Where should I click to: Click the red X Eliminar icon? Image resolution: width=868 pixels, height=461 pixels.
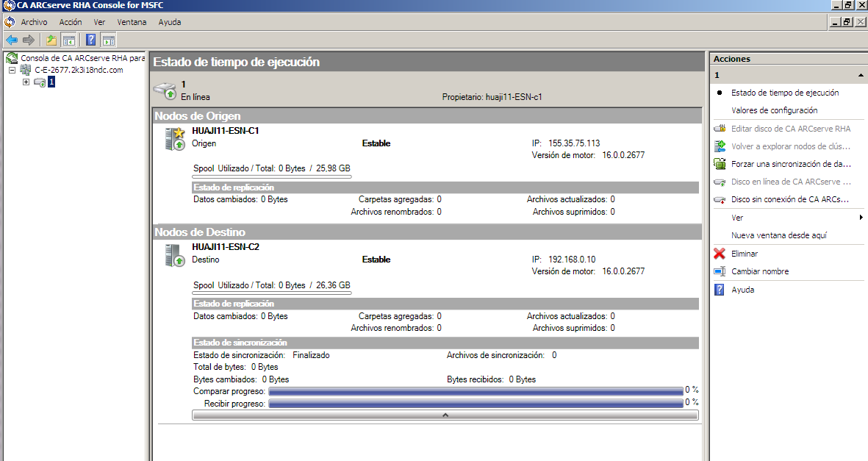tap(720, 254)
